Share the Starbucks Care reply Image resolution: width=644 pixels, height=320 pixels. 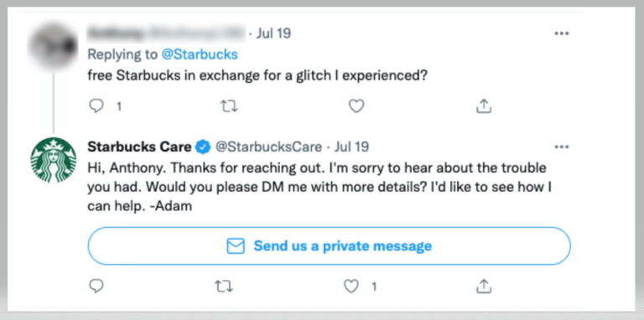pyautogui.click(x=483, y=286)
